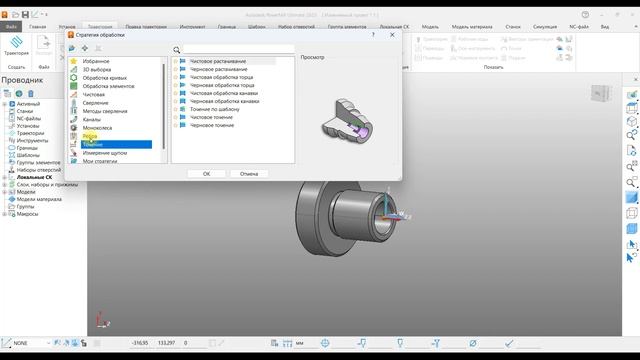Image resolution: width=640 pixels, height=360 pixels.
Task: Select Границы in the explorer tree
Action: 27,148
